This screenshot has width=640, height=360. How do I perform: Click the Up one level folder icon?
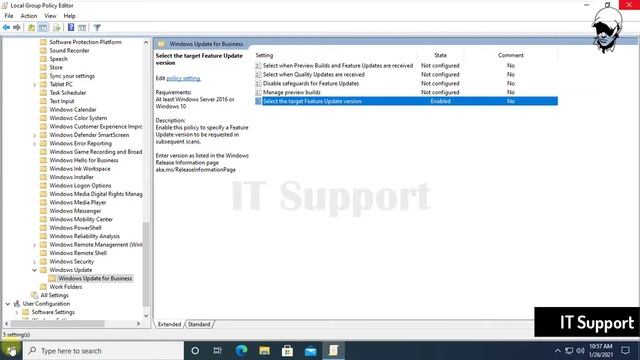pyautogui.click(x=31, y=27)
